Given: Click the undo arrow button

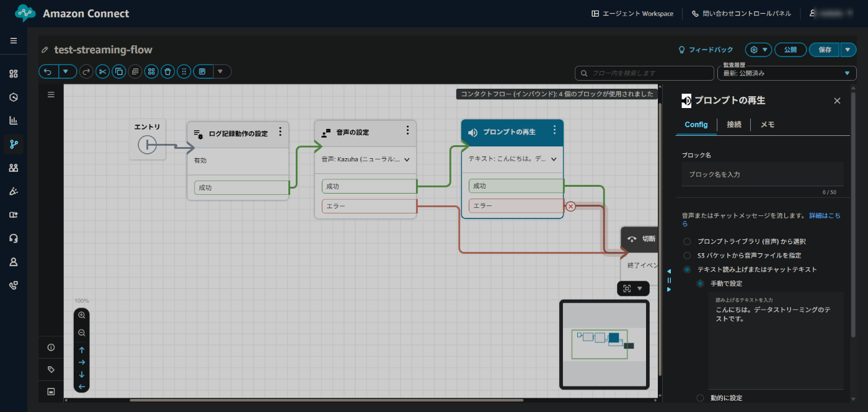Looking at the screenshot, I should [x=48, y=71].
